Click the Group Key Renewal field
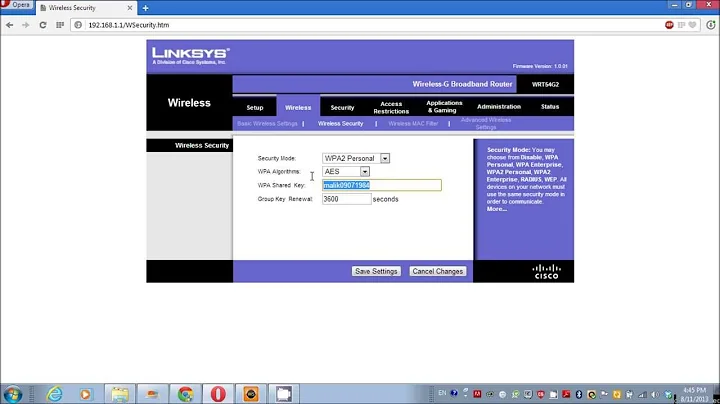This screenshot has width=720, height=404. click(x=346, y=199)
